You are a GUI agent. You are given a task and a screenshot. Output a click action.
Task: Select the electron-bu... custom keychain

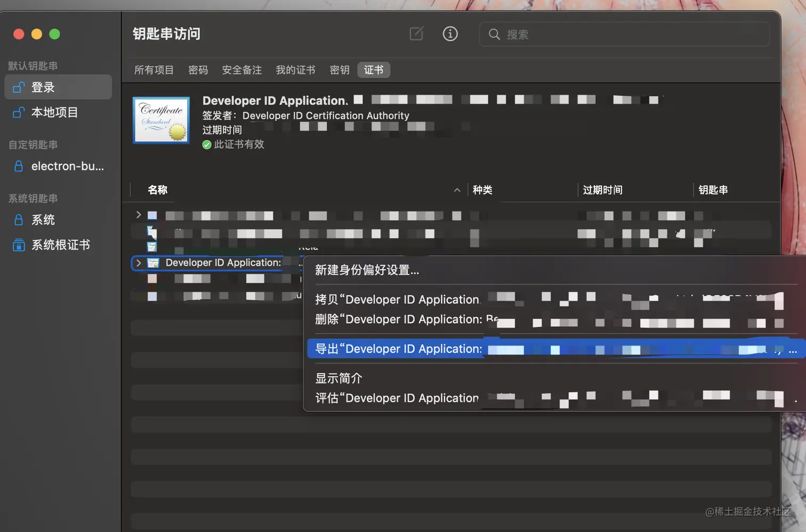coord(58,166)
